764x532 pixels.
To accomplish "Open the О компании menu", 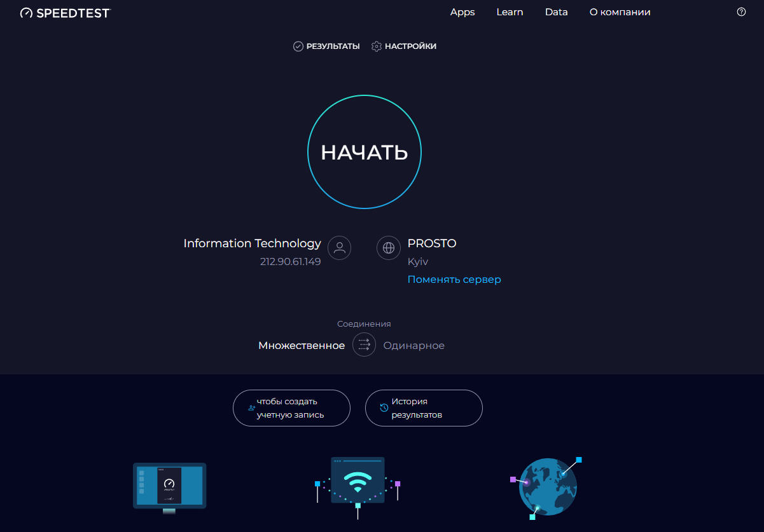I will [620, 12].
